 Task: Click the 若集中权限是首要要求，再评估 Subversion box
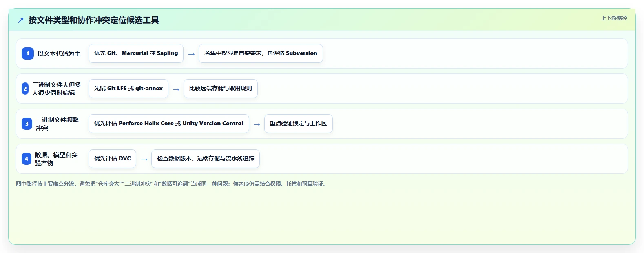(x=261, y=53)
